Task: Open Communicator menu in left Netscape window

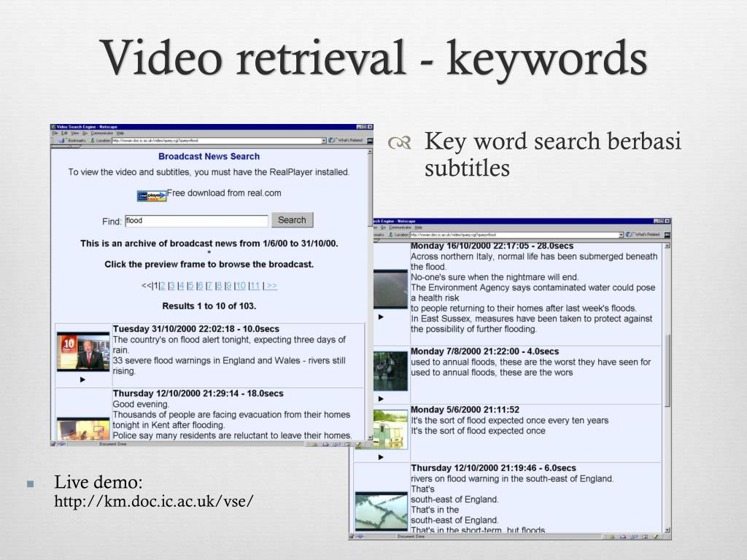Action: point(102,133)
